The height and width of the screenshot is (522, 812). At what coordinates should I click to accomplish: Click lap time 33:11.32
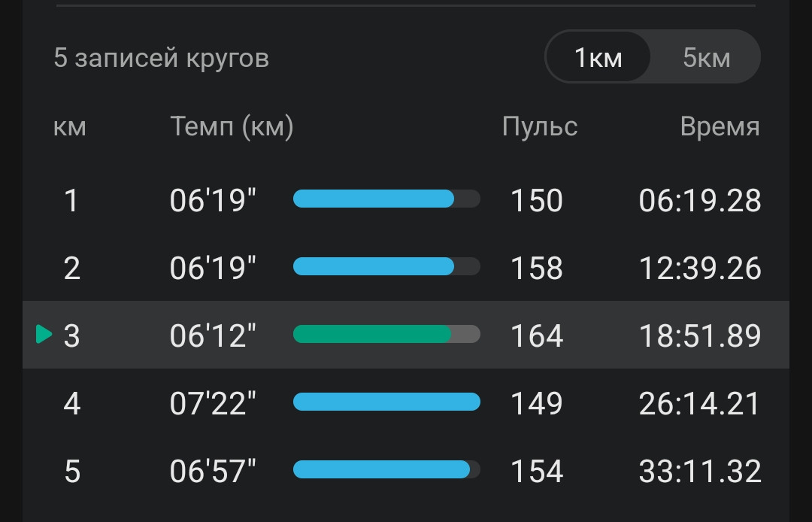700,472
